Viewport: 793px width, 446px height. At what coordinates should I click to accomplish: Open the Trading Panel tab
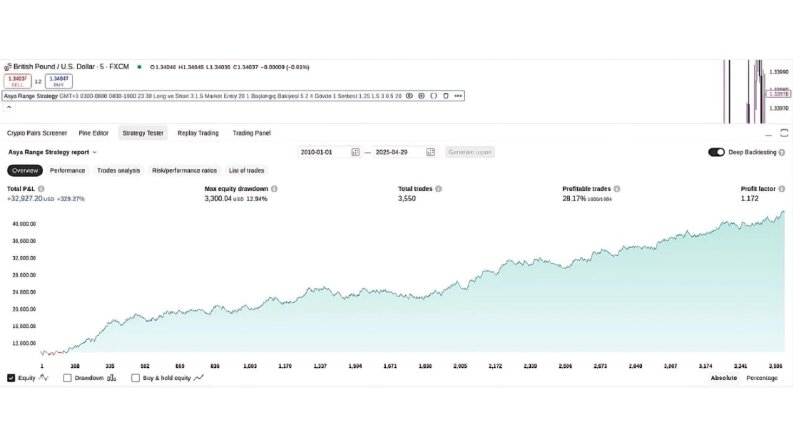(x=252, y=133)
